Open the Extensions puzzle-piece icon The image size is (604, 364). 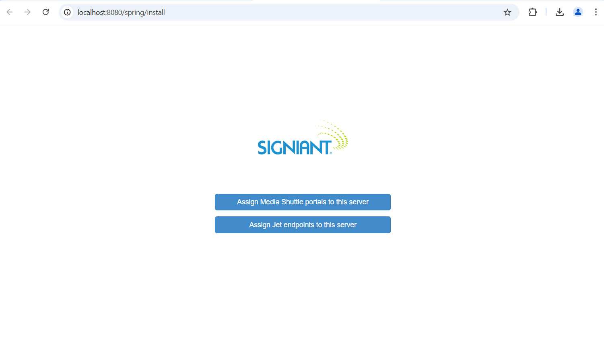(x=533, y=12)
